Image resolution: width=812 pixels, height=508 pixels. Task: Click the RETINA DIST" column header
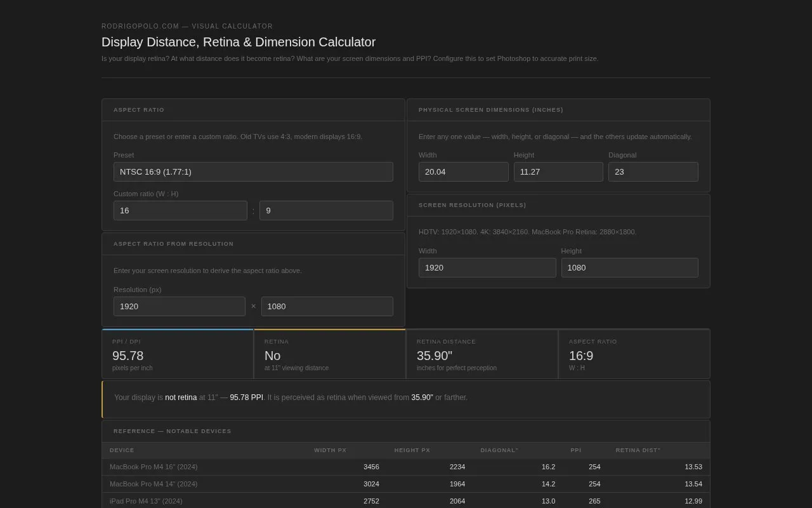coord(638,450)
